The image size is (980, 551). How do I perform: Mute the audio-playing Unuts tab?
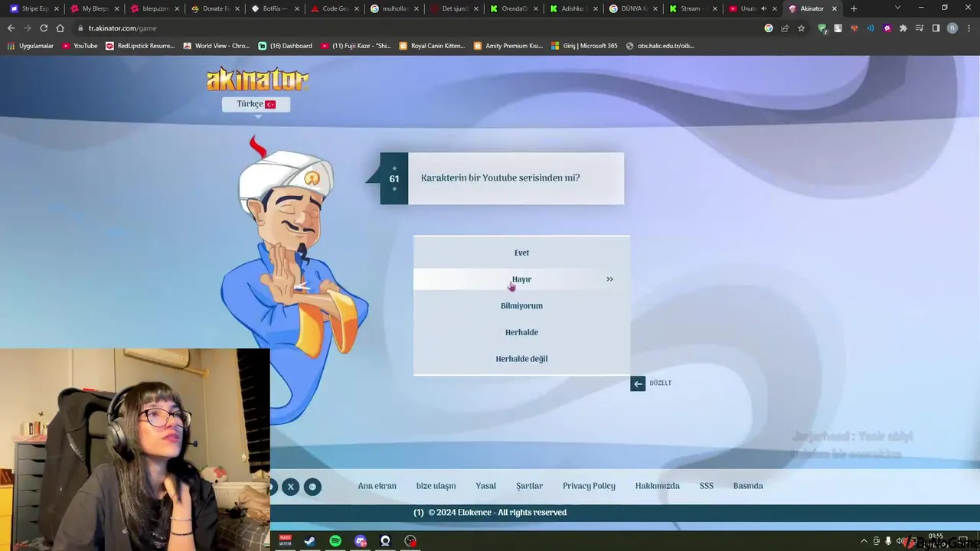point(763,8)
